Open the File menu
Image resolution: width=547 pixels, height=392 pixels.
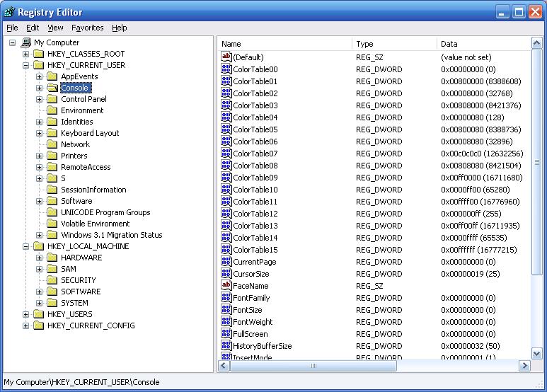click(12, 28)
